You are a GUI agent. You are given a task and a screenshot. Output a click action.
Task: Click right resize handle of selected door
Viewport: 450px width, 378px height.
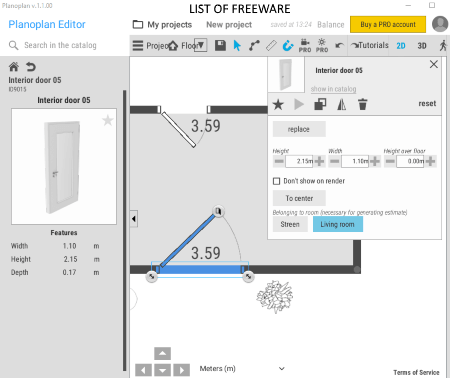(248, 277)
